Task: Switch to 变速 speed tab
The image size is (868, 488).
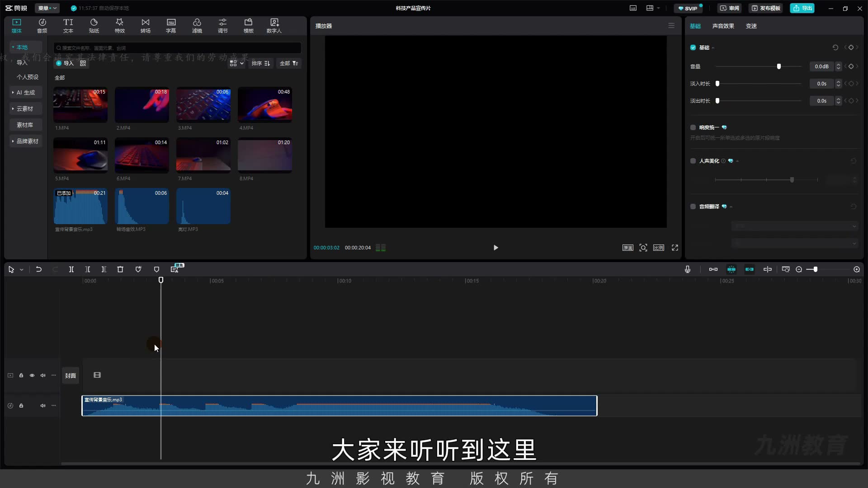Action: pos(751,26)
